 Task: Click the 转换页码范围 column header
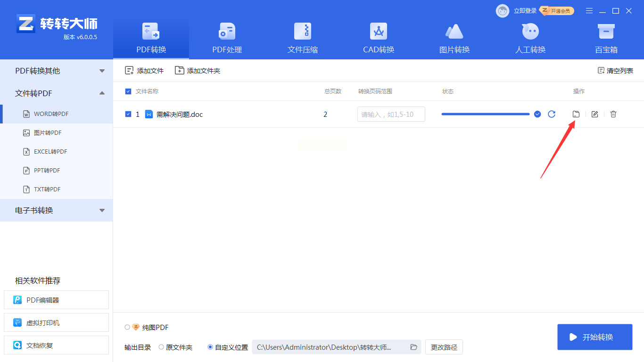point(375,91)
